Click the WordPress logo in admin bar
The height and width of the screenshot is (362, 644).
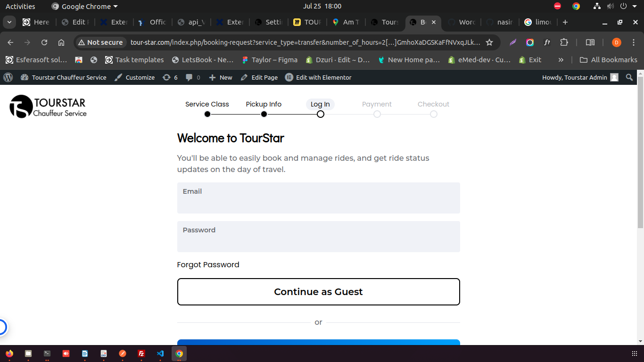(x=8, y=77)
